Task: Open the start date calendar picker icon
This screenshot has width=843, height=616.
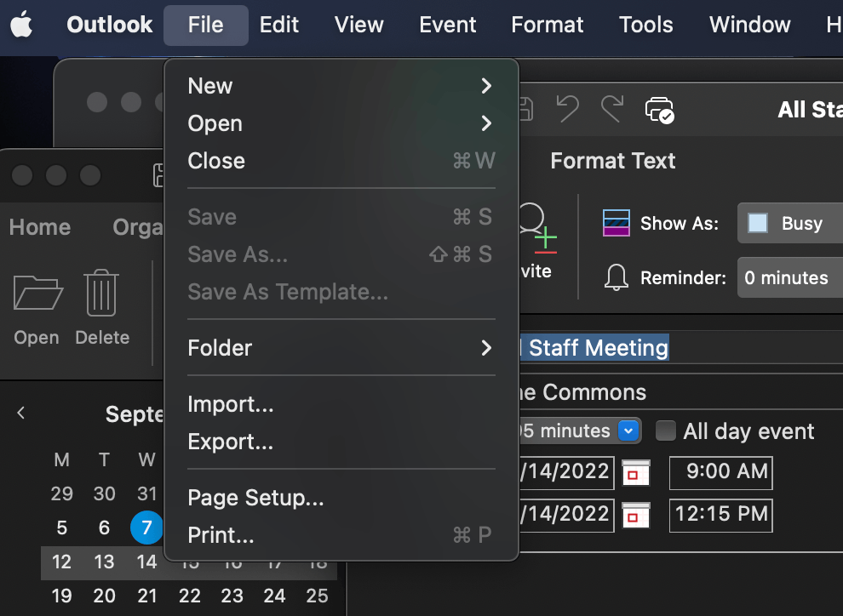Action: coord(635,472)
